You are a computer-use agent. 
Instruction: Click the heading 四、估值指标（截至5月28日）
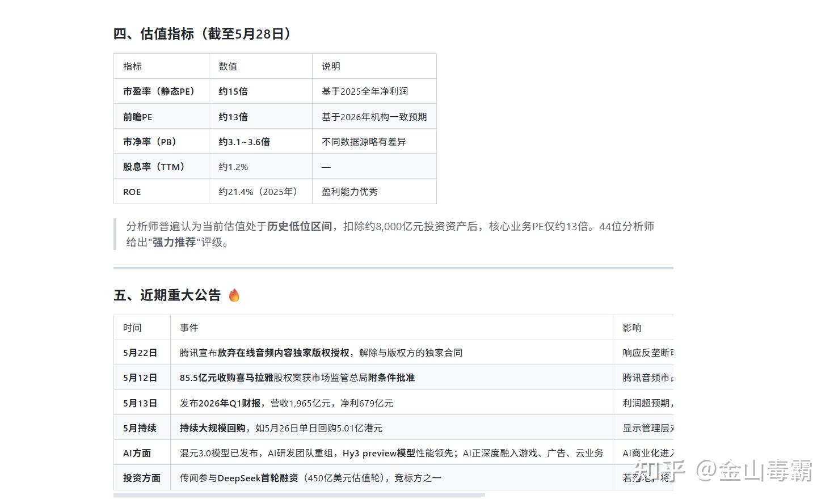(204, 33)
